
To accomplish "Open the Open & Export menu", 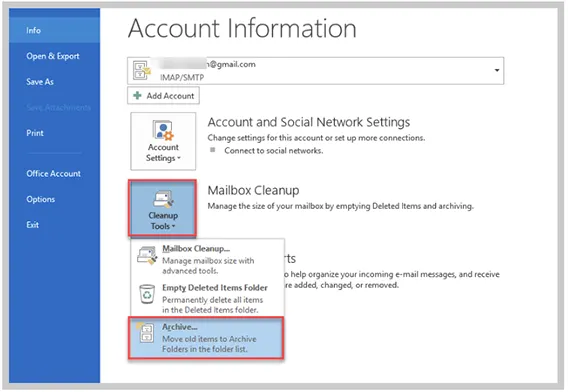I will click(x=53, y=56).
